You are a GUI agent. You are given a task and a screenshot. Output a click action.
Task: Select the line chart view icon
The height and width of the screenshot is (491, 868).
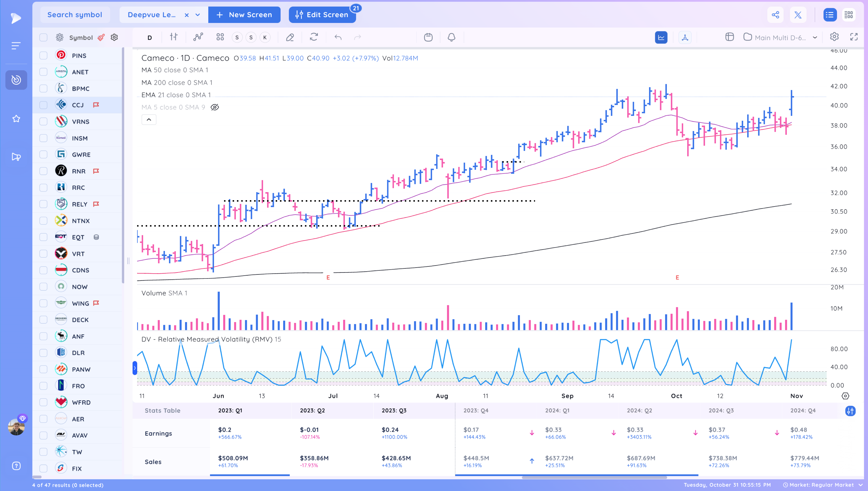coord(661,38)
